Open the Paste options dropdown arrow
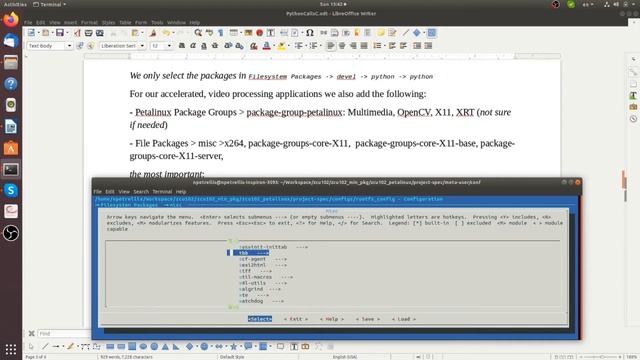The height and width of the screenshot is (360, 640). [x=141, y=33]
